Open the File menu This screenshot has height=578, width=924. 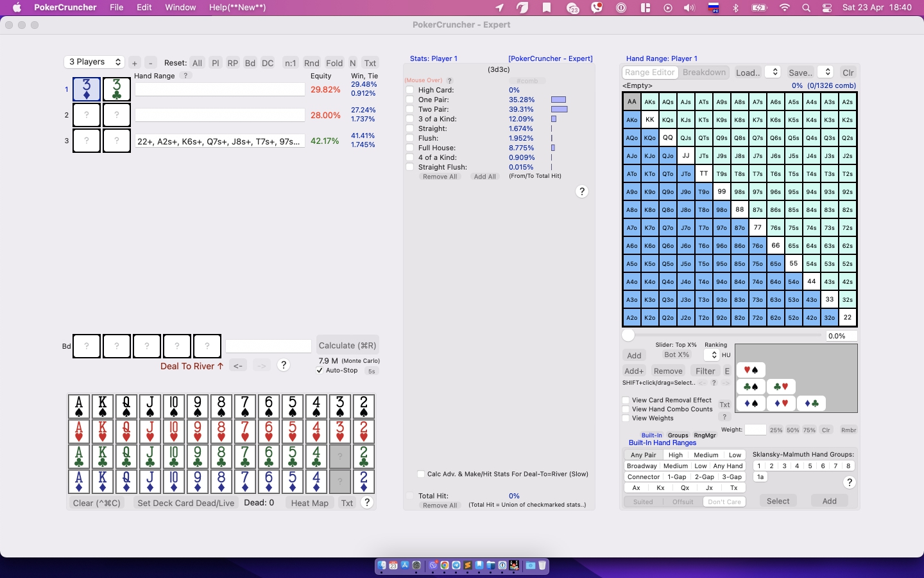coord(117,8)
